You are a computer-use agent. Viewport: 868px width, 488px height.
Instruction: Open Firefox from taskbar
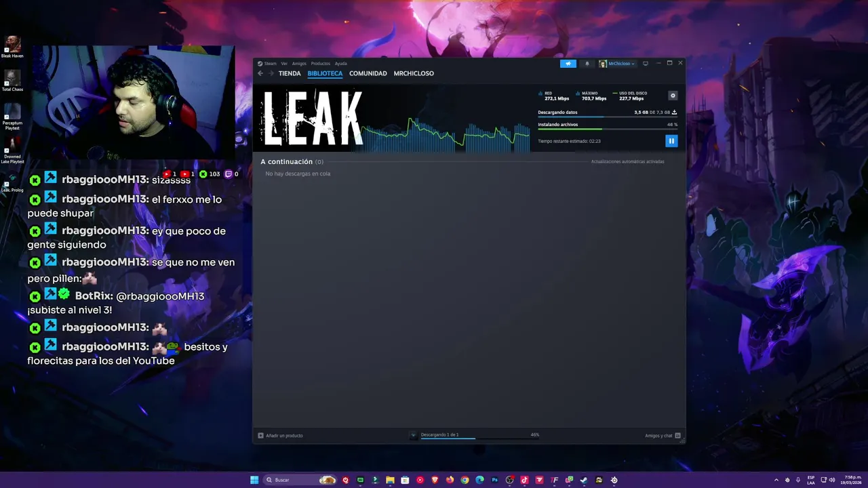coord(450,480)
